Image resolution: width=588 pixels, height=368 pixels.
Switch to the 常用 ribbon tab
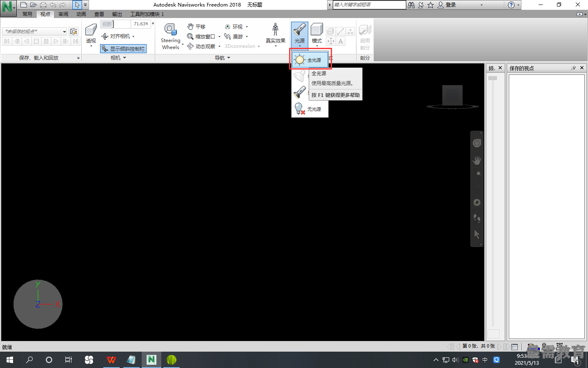tap(27, 14)
